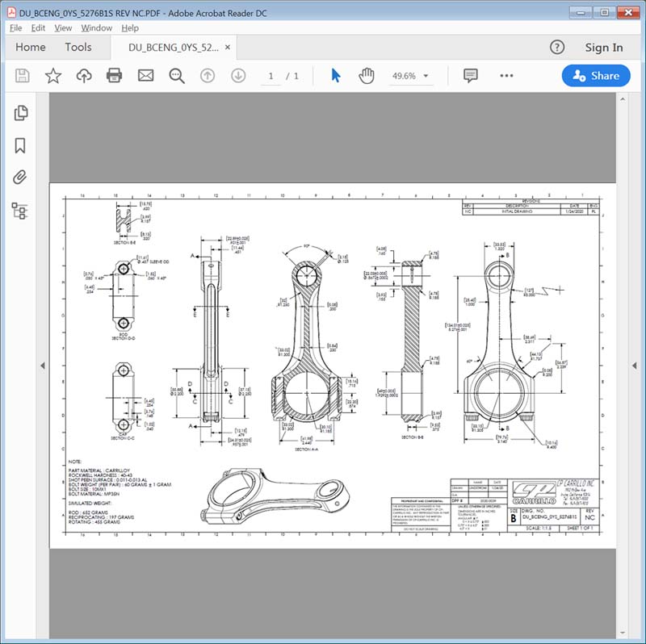Expand the right tools pane arrow
The image size is (646, 644).
click(623, 366)
